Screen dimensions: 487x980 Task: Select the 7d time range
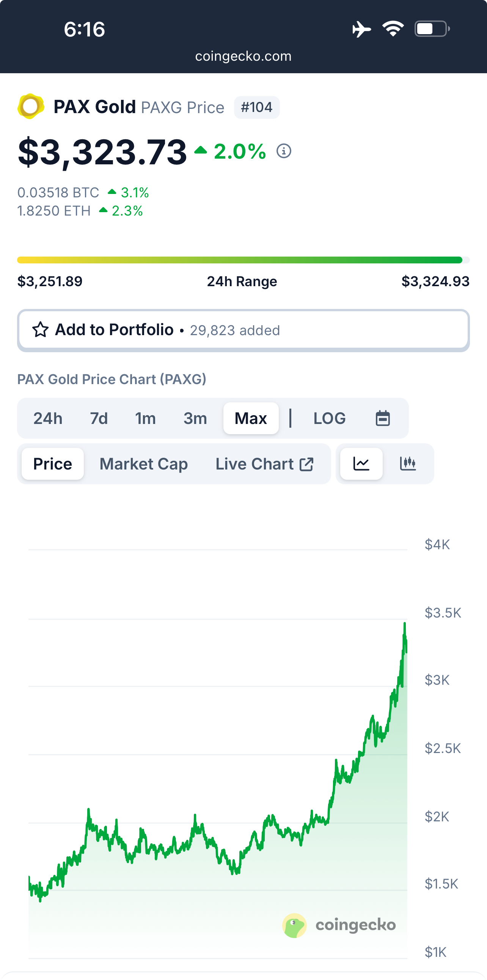click(99, 418)
